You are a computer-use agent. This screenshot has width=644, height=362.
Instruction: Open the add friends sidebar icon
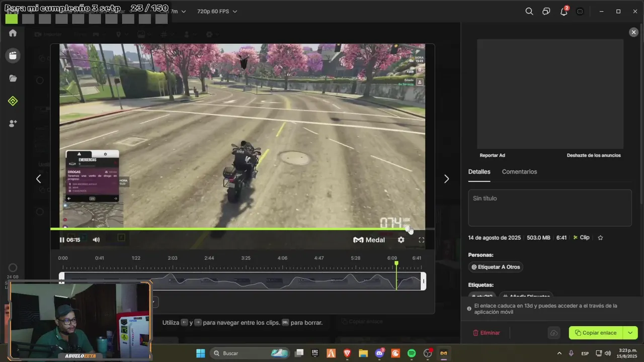click(x=13, y=123)
